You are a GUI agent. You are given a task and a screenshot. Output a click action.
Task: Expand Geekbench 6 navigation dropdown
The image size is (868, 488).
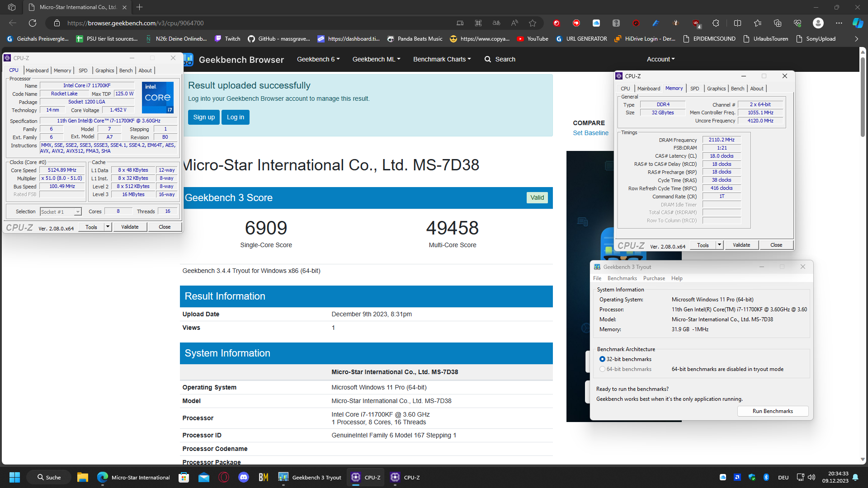(318, 59)
